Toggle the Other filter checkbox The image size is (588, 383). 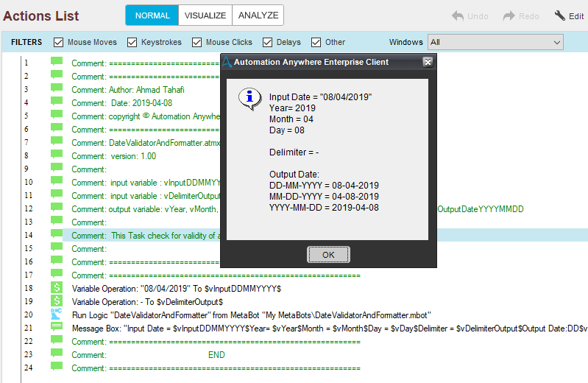[x=316, y=43]
